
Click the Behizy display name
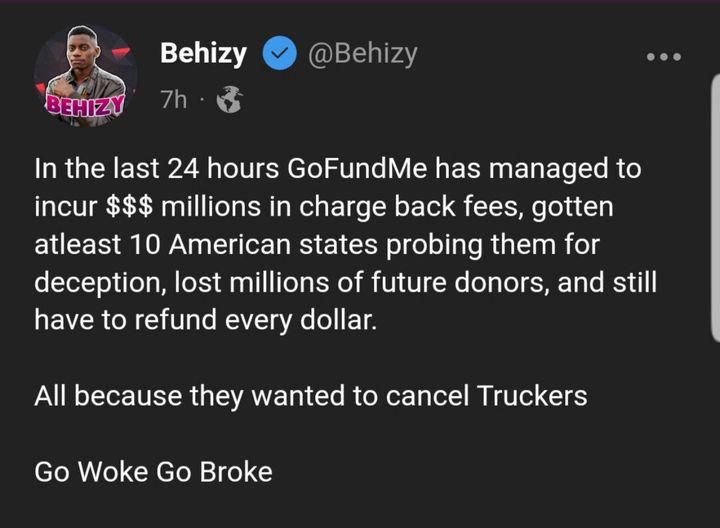pos(203,55)
